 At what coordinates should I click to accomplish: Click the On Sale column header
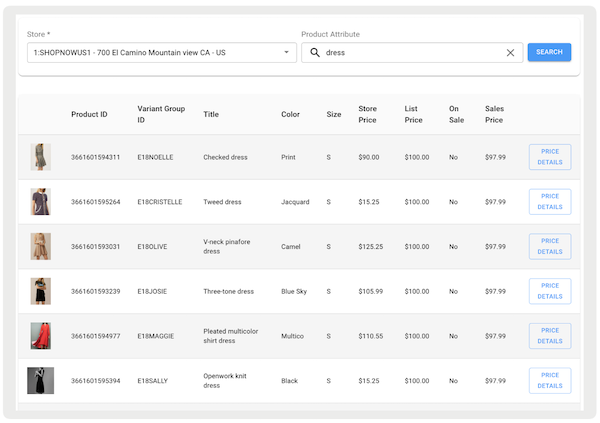click(456, 114)
